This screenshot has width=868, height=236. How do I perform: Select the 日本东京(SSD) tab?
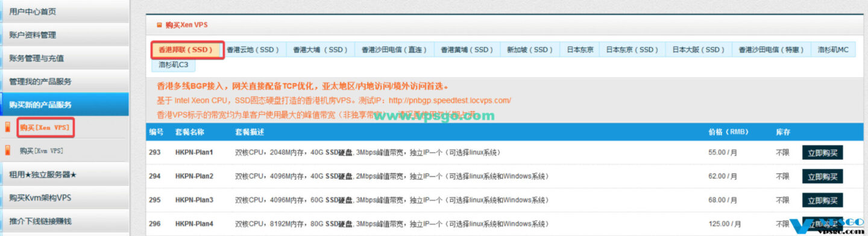632,49
